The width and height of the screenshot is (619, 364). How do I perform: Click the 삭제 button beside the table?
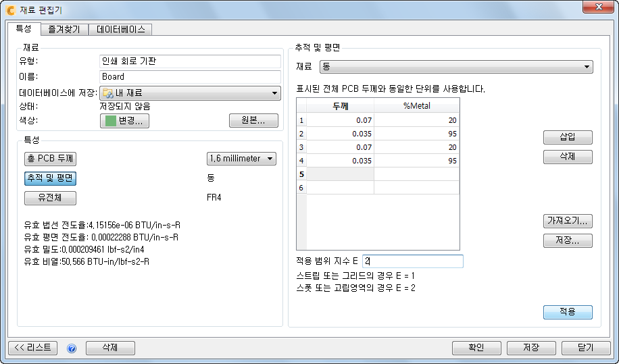[568, 157]
